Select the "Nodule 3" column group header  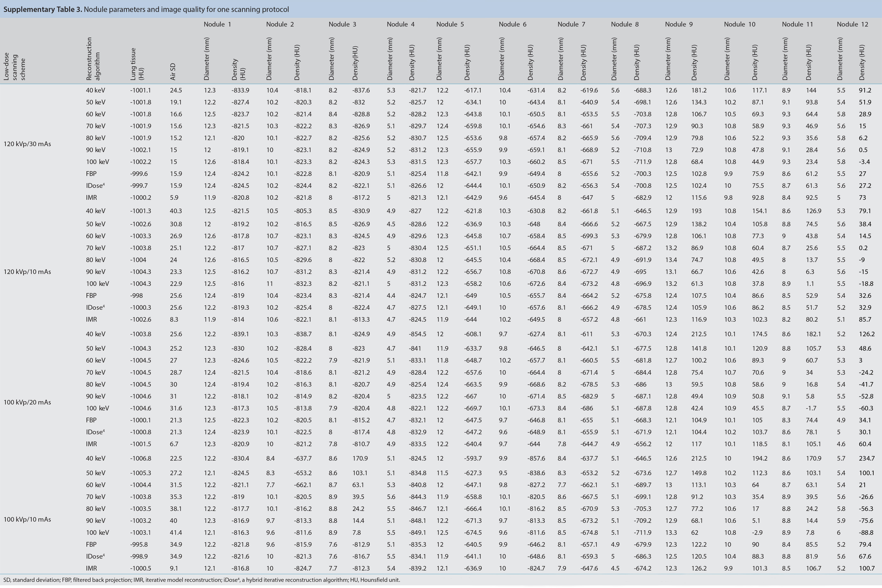pos(343,24)
